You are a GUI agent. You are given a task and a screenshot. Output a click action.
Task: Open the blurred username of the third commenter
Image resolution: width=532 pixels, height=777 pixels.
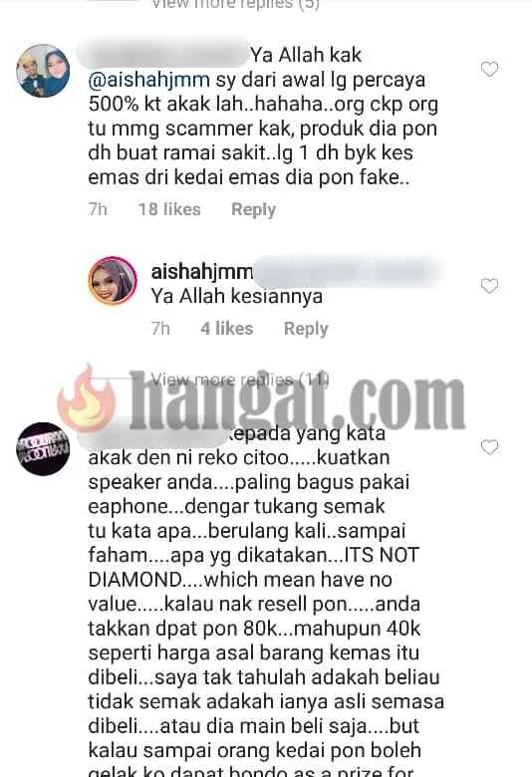coord(153,431)
